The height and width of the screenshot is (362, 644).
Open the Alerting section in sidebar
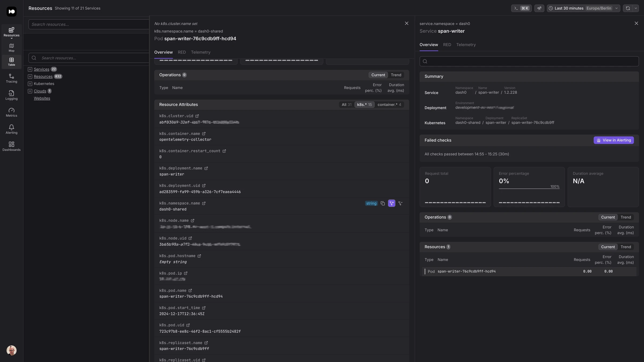point(11,129)
